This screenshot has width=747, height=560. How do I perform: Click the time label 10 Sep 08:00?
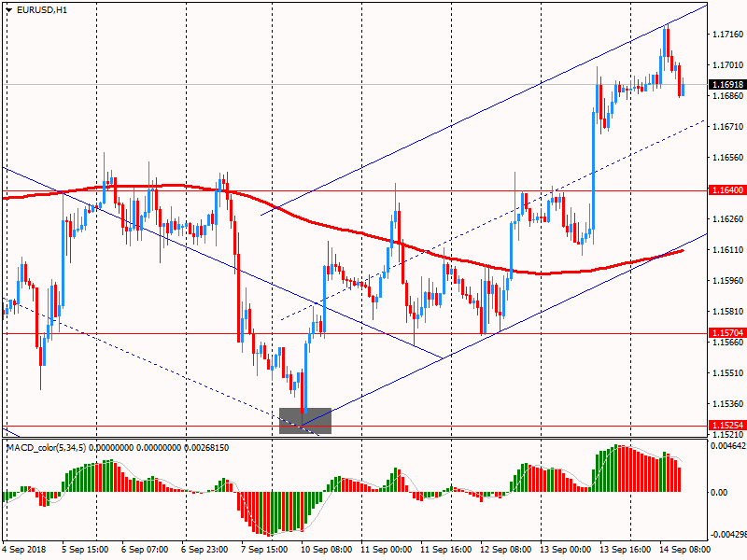coord(326,550)
